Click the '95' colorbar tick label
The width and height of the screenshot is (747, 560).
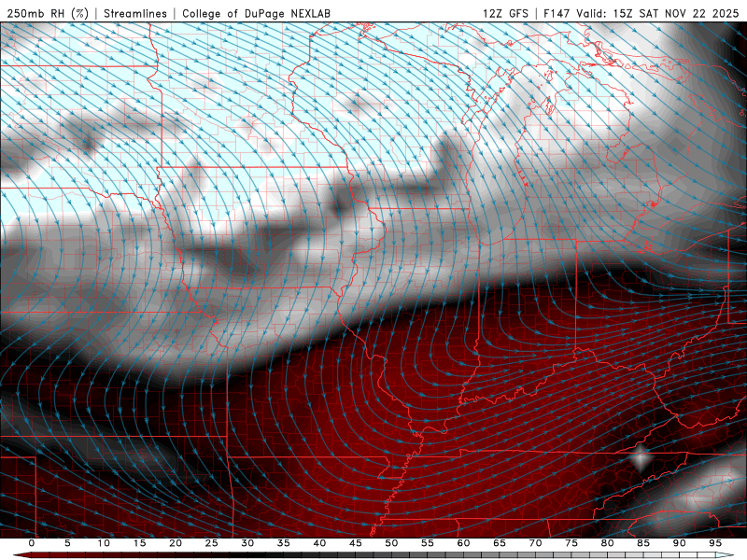pos(715,543)
